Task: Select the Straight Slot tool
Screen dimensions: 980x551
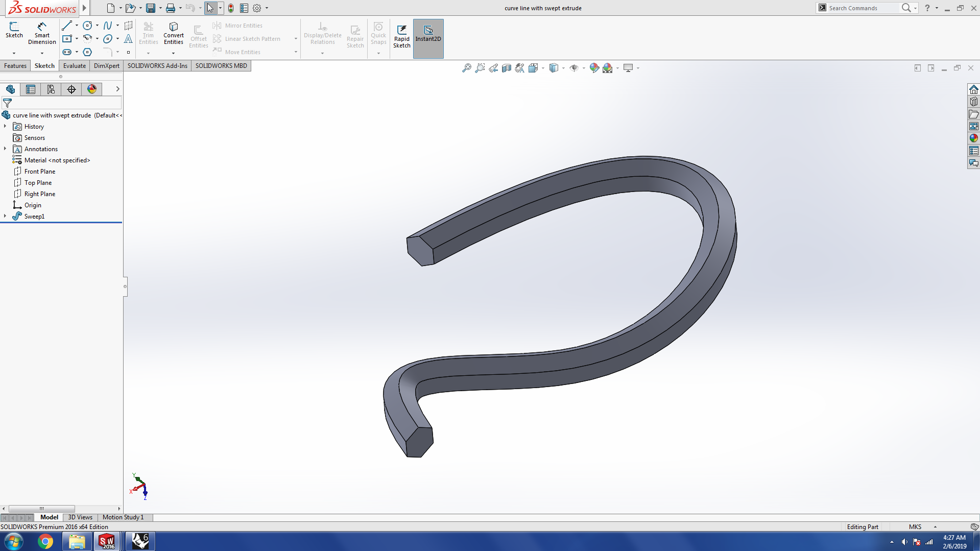Action: click(66, 52)
